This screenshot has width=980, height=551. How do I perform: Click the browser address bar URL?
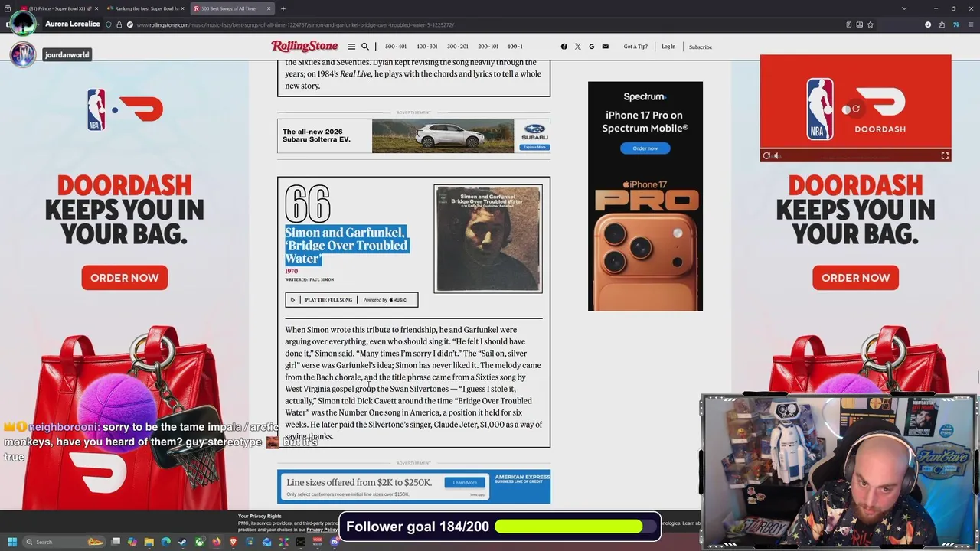(x=295, y=24)
